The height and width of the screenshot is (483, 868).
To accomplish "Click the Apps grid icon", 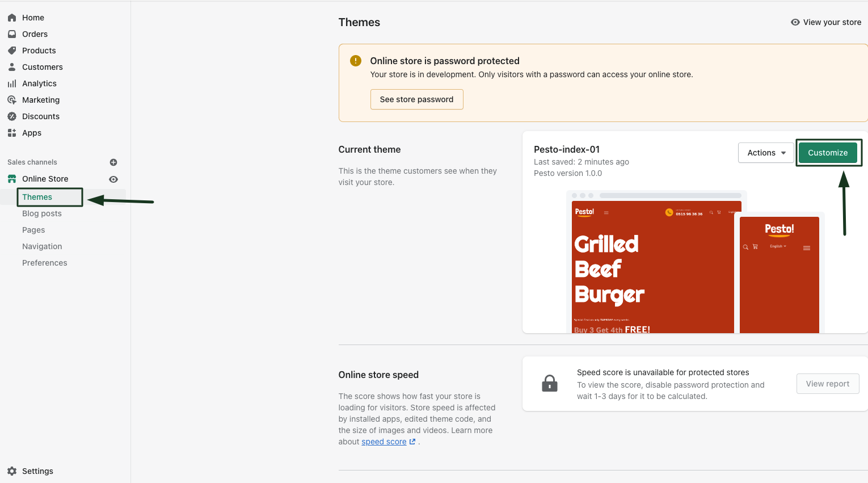I will (12, 133).
